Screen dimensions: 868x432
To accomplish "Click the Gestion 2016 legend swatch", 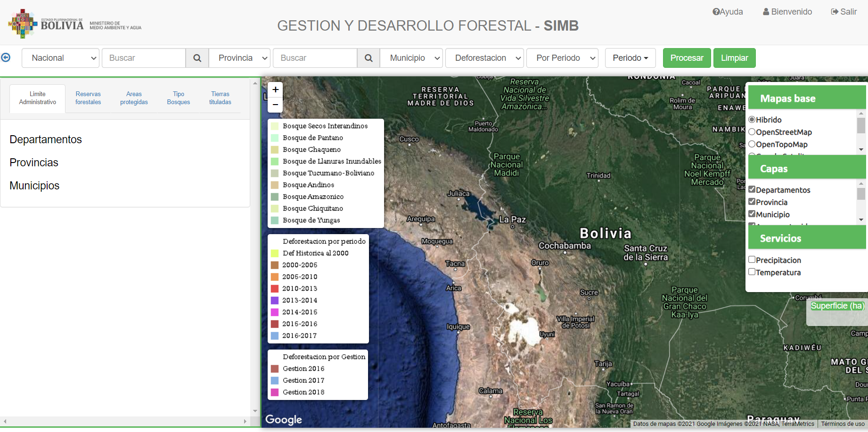I will (275, 369).
